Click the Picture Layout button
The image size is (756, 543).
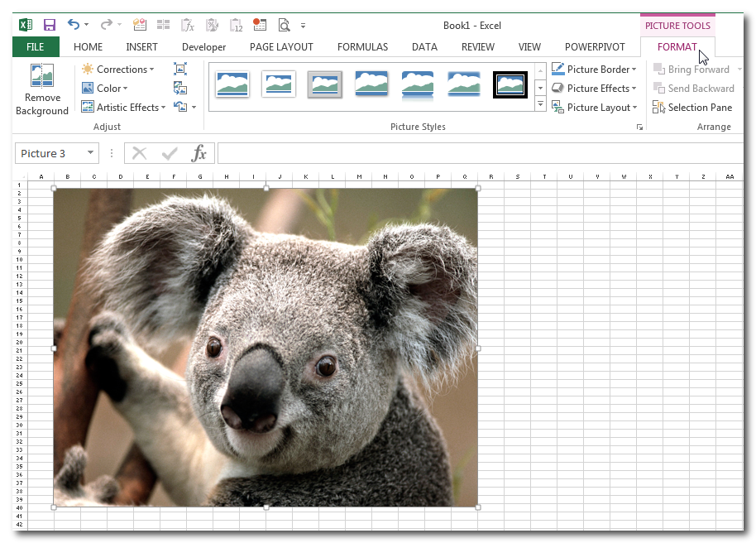[594, 108]
